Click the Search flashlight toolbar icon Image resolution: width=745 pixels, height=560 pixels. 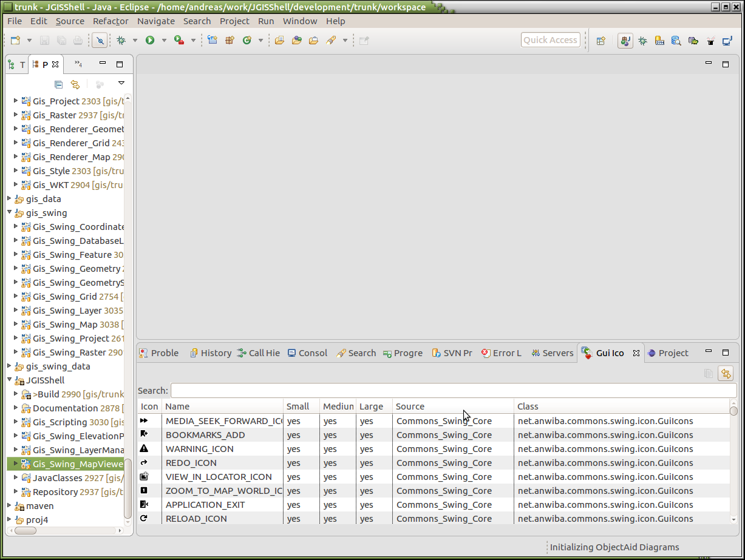click(x=332, y=41)
